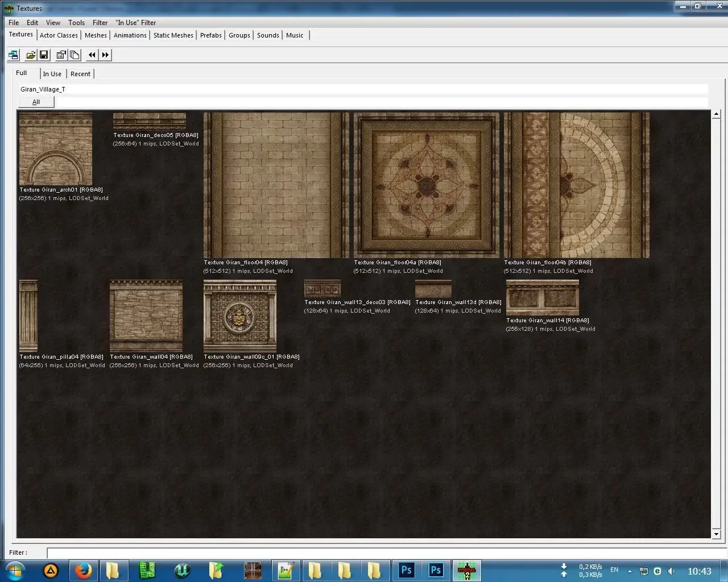Open the green grid app in taskbar

point(148,571)
